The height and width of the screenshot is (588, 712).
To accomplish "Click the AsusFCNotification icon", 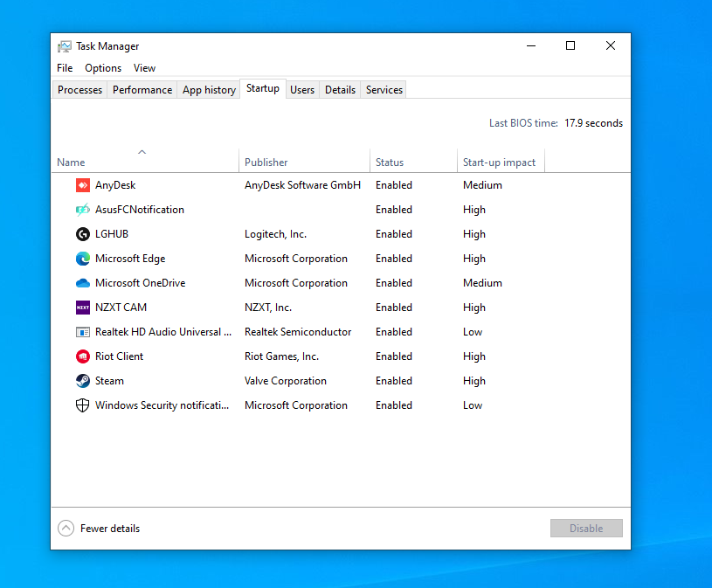I will [x=83, y=210].
